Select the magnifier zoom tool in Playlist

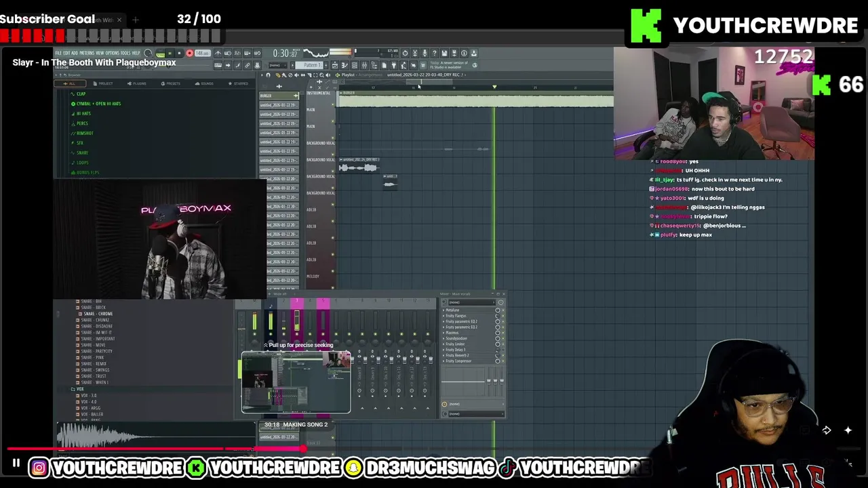pos(321,75)
